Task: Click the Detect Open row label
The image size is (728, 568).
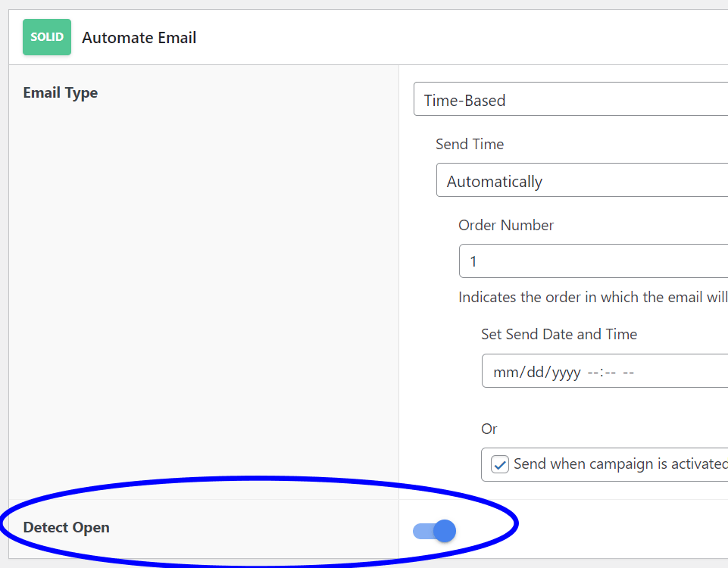Action: coord(67,527)
